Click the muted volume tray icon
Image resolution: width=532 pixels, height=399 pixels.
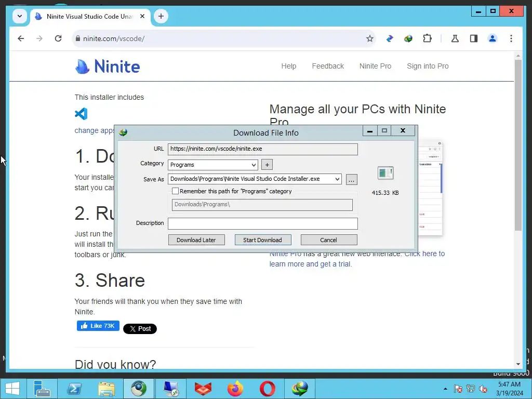(483, 389)
